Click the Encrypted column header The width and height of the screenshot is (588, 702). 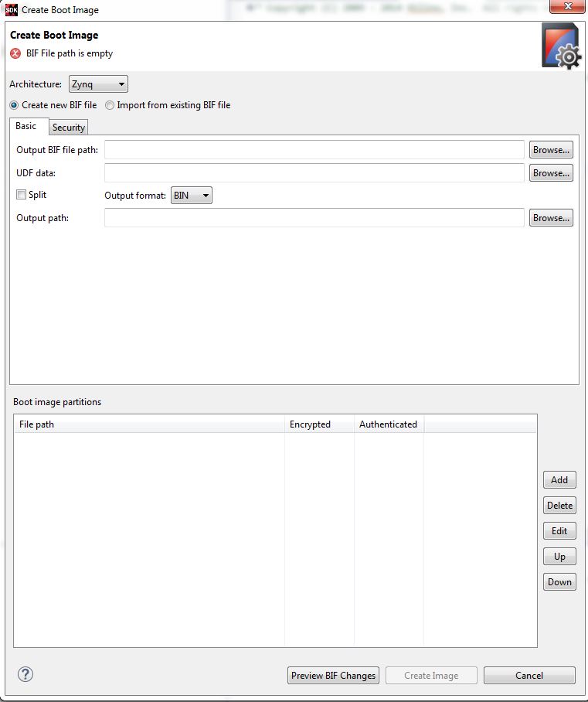(320, 424)
